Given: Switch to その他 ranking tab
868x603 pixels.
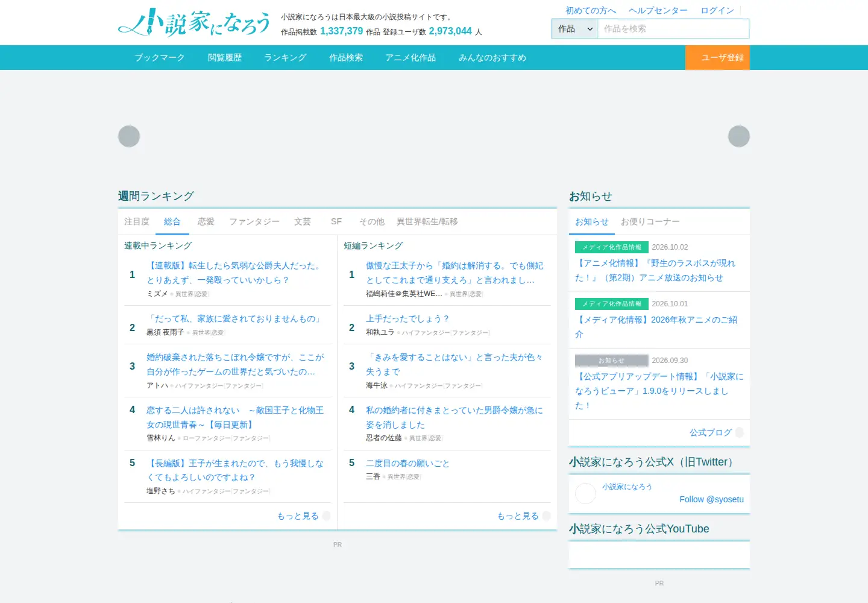Looking at the screenshot, I should coord(372,221).
